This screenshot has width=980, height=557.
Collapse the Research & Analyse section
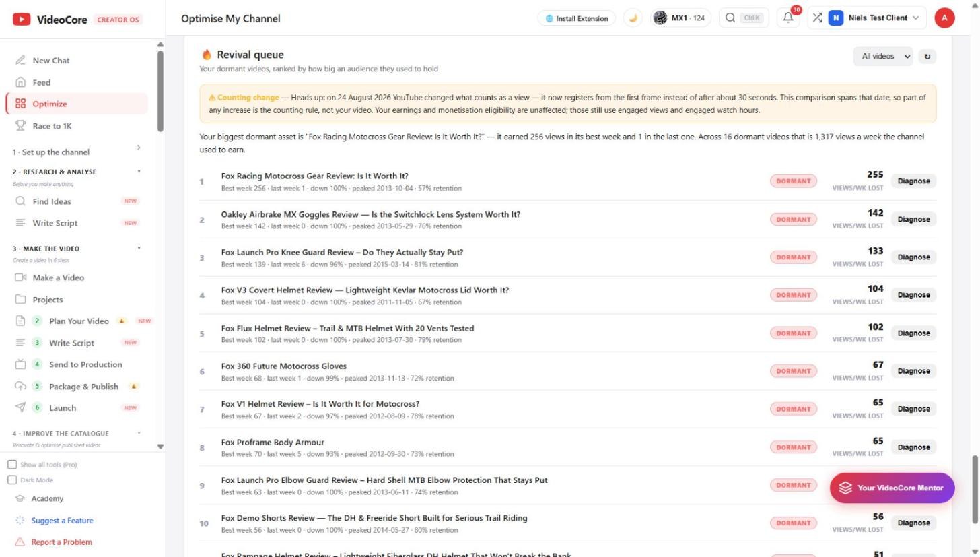(x=139, y=172)
